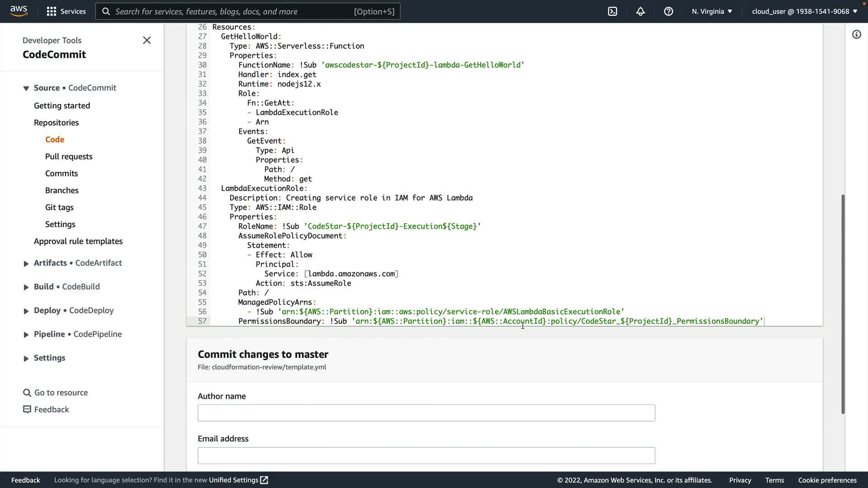The width and height of the screenshot is (868, 488).
Task: Open the help question mark icon
Action: tap(668, 11)
